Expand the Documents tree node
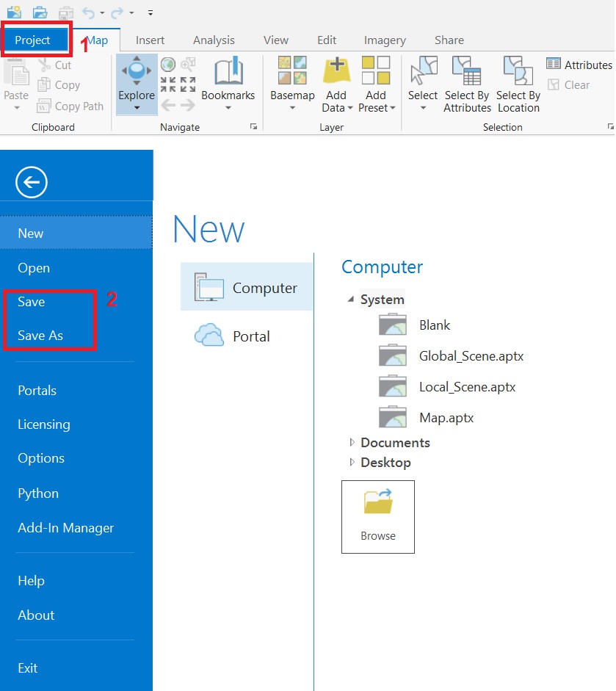The height and width of the screenshot is (691, 616). 352,442
